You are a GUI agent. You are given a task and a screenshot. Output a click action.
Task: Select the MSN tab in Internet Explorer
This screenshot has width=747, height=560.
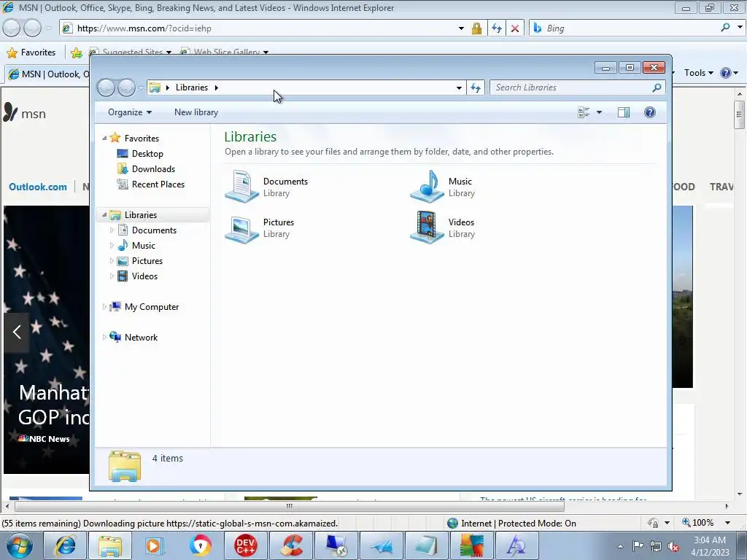(x=48, y=74)
